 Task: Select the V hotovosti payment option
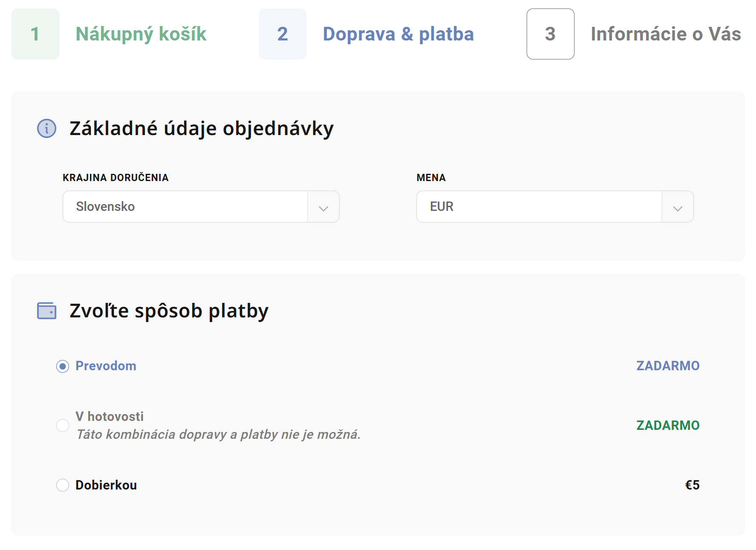[63, 425]
